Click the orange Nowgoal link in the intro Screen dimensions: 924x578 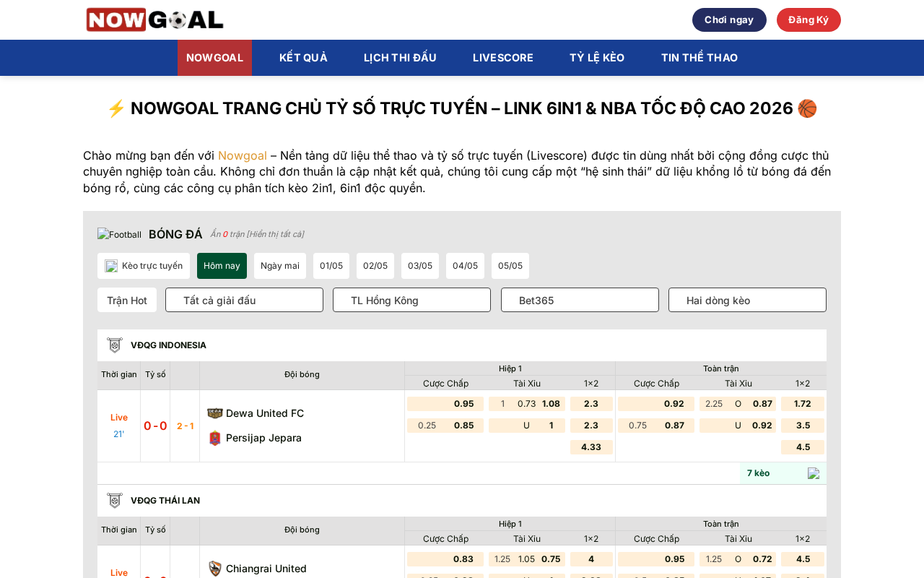[x=243, y=155]
